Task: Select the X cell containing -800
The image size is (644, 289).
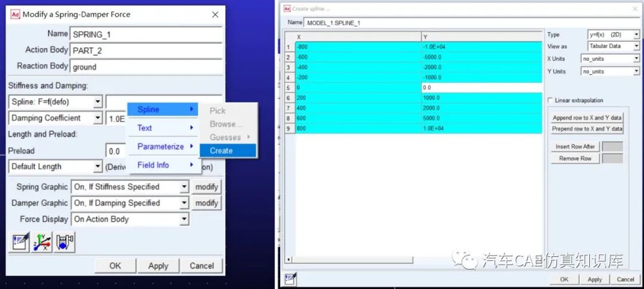Action: point(358,47)
